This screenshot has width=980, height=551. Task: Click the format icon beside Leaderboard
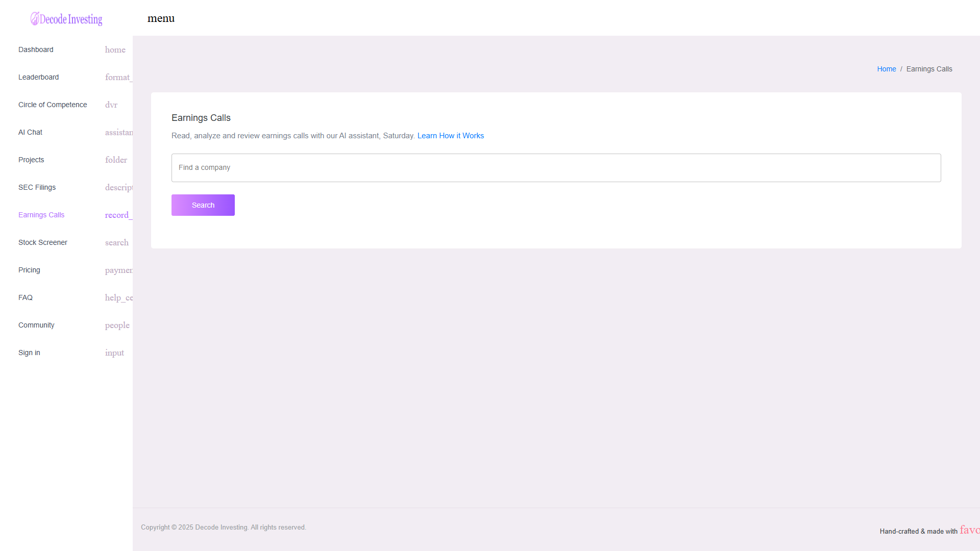pyautogui.click(x=119, y=77)
